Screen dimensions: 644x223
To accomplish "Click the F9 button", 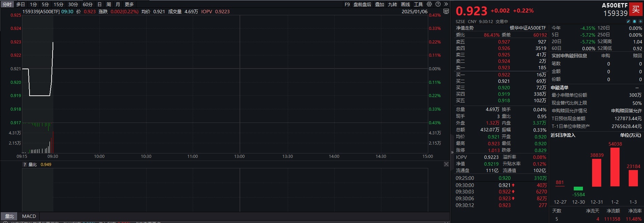I will click(x=347, y=4).
